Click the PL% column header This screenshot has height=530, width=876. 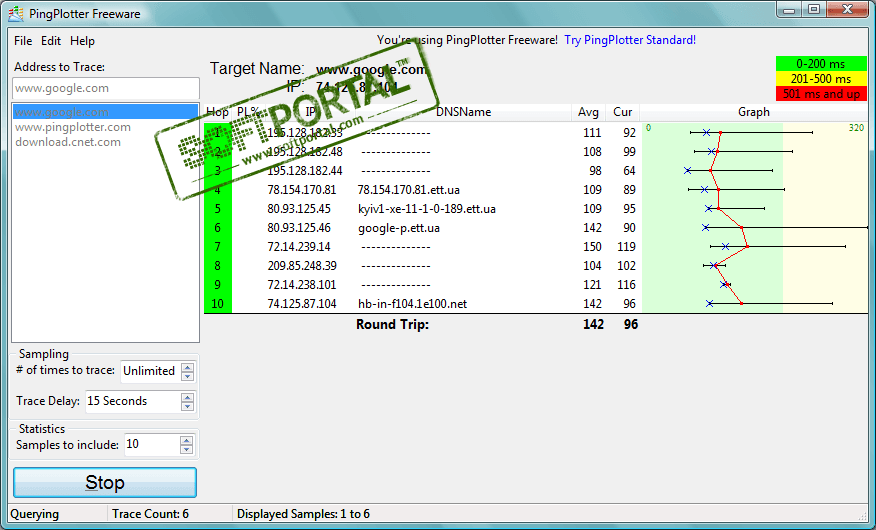(x=248, y=112)
